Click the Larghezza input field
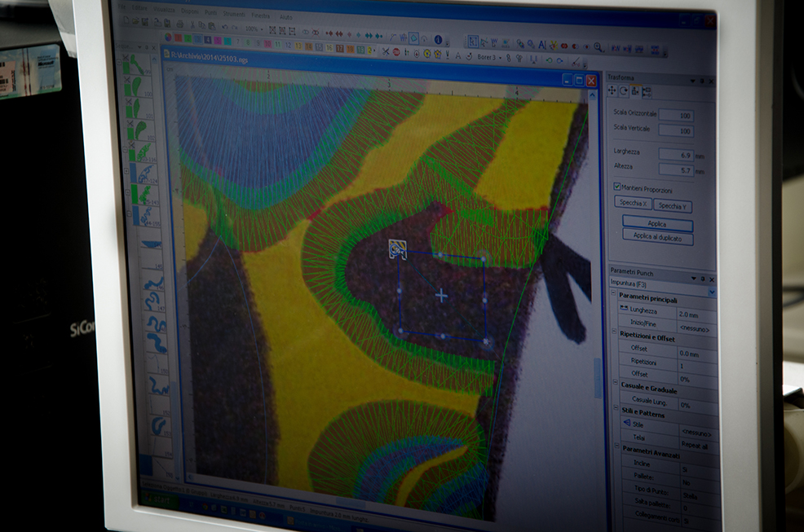This screenshot has width=804, height=532. coord(675,153)
